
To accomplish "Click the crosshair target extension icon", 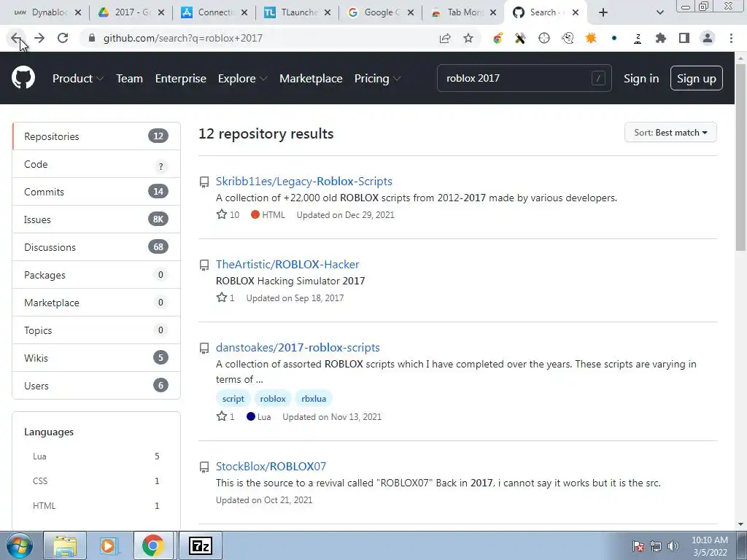I will coord(544,38).
